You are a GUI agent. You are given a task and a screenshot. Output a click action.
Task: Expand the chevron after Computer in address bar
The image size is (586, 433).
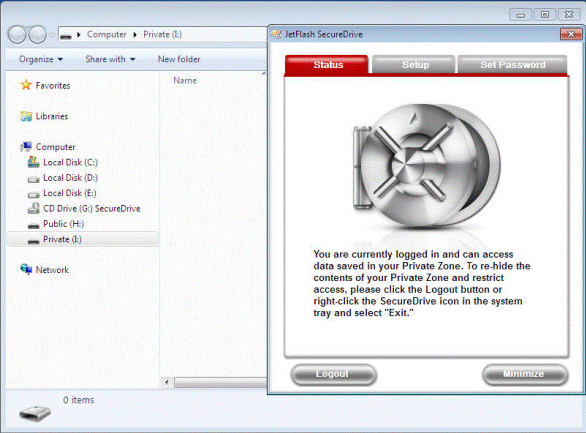135,35
